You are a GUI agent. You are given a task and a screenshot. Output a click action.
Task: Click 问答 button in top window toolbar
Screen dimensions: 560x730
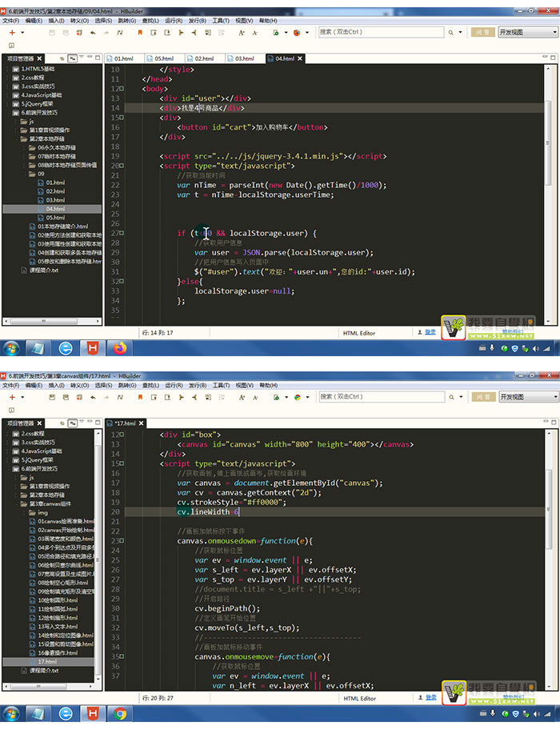(x=482, y=32)
